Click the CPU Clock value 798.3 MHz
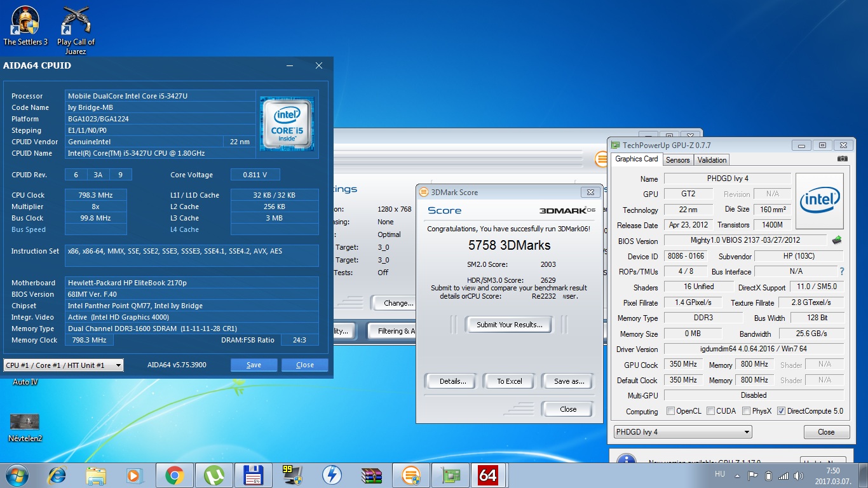The height and width of the screenshot is (488, 868). tap(96, 195)
